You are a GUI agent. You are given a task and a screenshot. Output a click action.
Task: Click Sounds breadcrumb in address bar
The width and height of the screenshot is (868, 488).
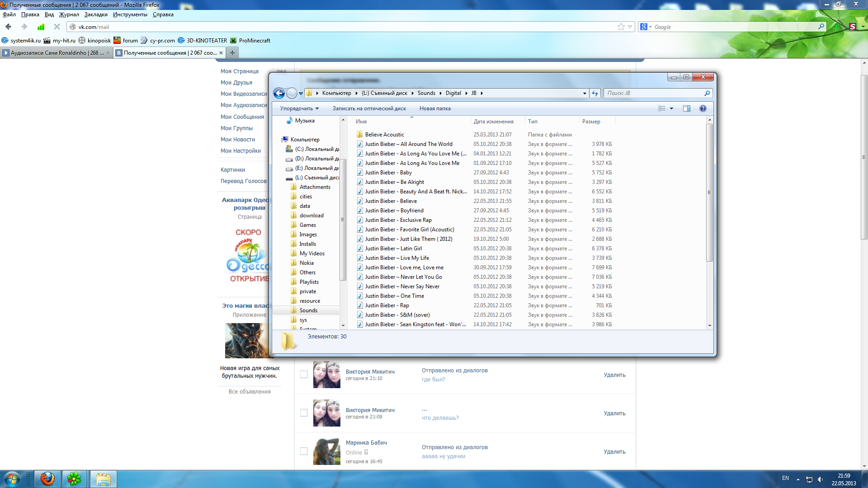click(x=426, y=93)
